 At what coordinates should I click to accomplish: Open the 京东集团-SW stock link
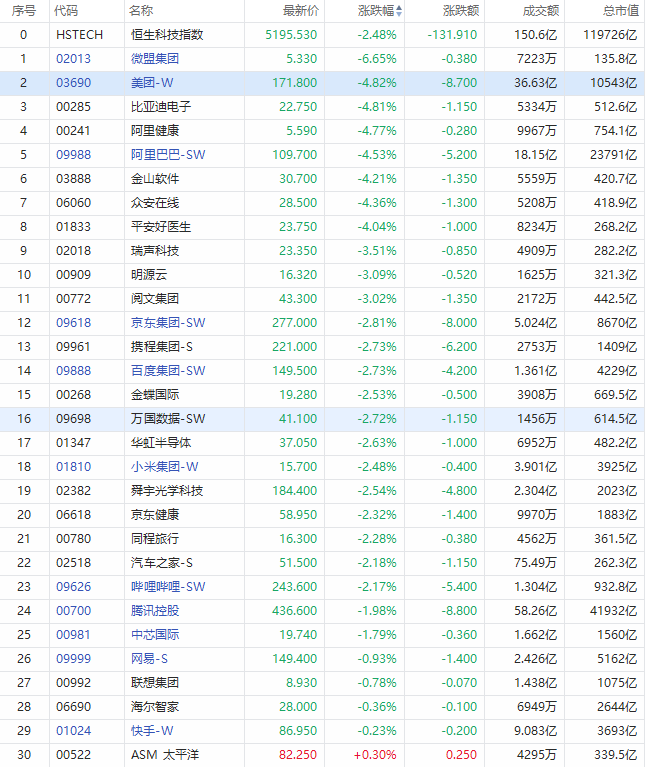point(168,322)
